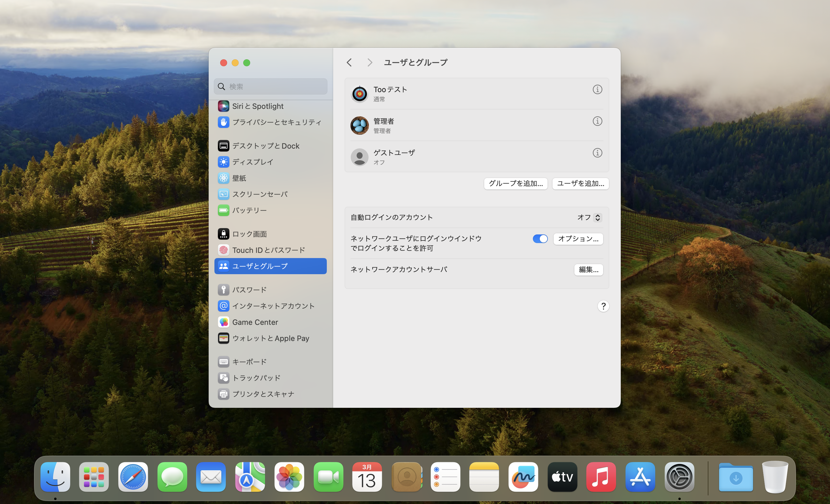The height and width of the screenshot is (504, 830).
Task: Open Mail from the Dock
Action: (211, 477)
